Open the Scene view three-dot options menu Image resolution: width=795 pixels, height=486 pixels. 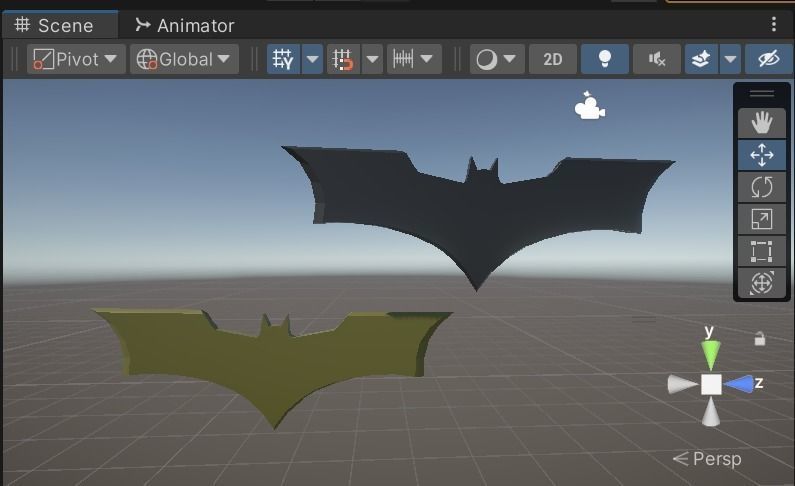pos(773,24)
